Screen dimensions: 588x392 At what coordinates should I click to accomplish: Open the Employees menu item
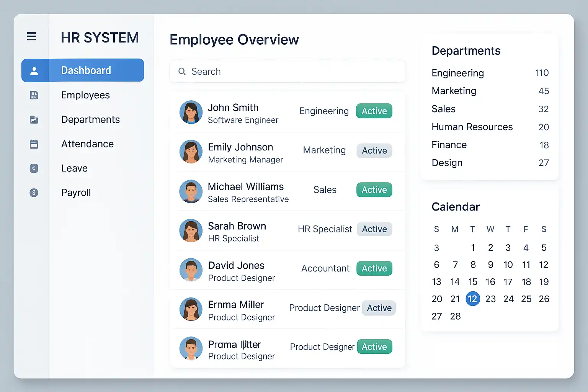(x=85, y=95)
